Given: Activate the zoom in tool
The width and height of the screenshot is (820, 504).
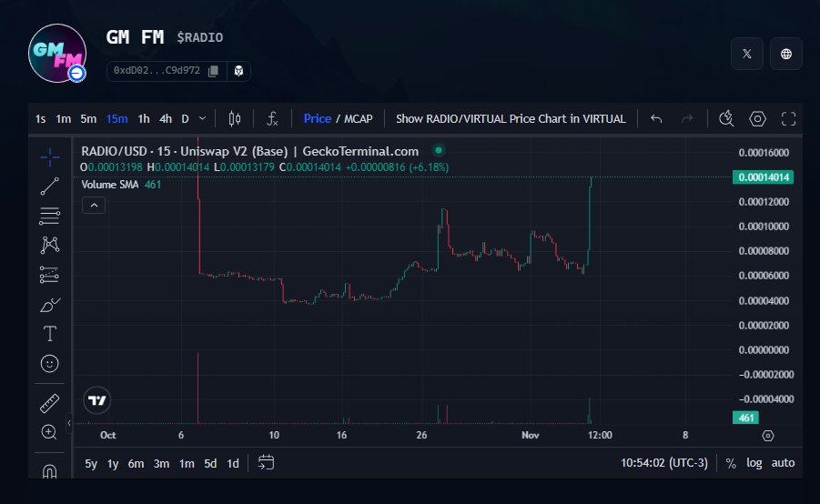Looking at the screenshot, I should (x=50, y=432).
